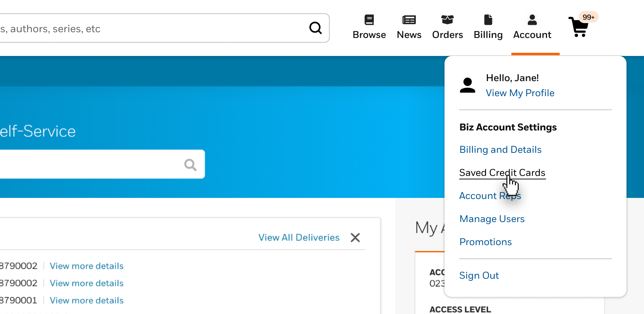The width and height of the screenshot is (644, 314).
Task: Click the Billing document icon
Action: click(x=488, y=20)
